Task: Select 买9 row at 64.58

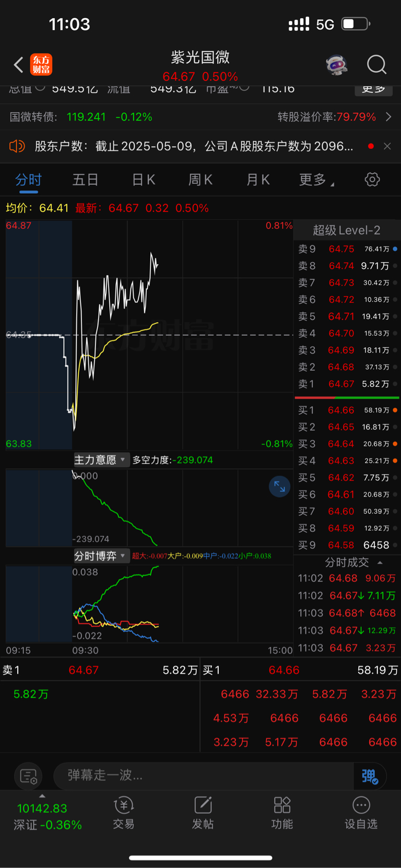Action: pyautogui.click(x=348, y=545)
